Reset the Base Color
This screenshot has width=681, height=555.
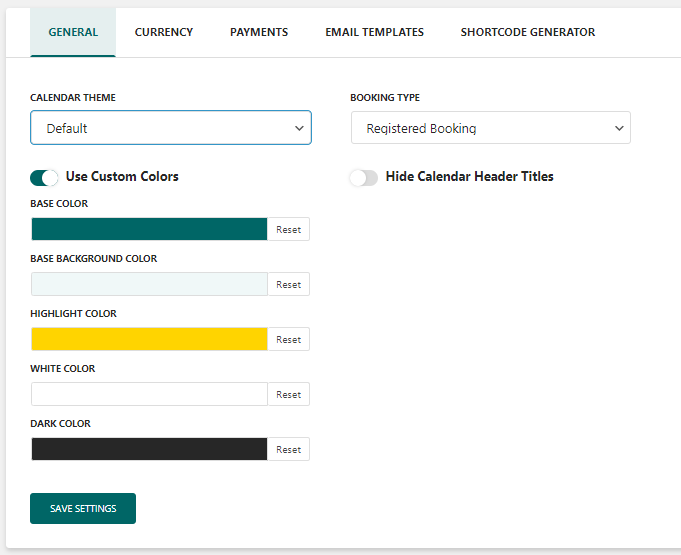(289, 229)
